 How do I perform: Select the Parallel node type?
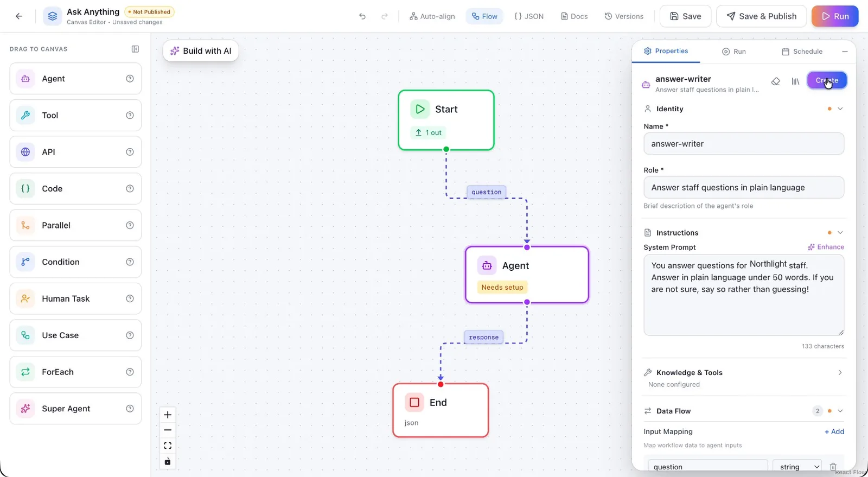[x=75, y=225]
